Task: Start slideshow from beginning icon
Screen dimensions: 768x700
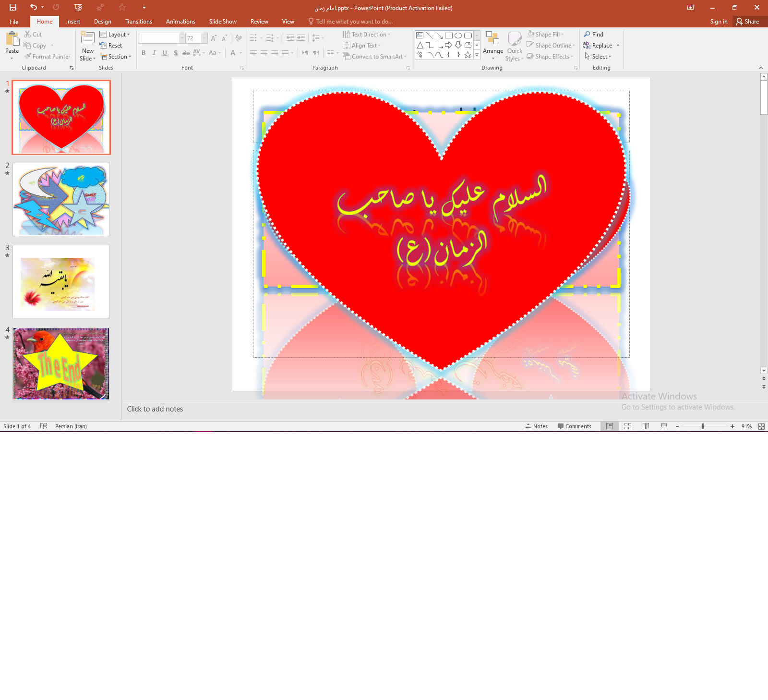Action: tap(79, 7)
